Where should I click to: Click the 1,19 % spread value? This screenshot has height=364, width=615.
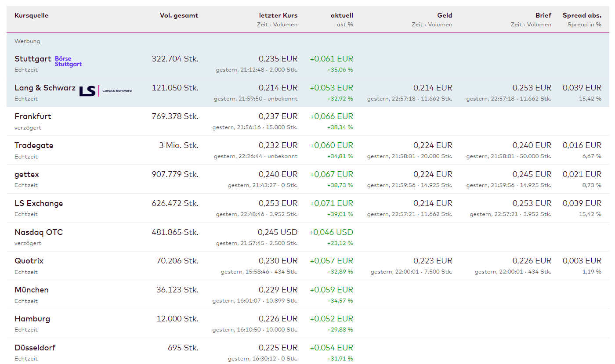pos(592,272)
